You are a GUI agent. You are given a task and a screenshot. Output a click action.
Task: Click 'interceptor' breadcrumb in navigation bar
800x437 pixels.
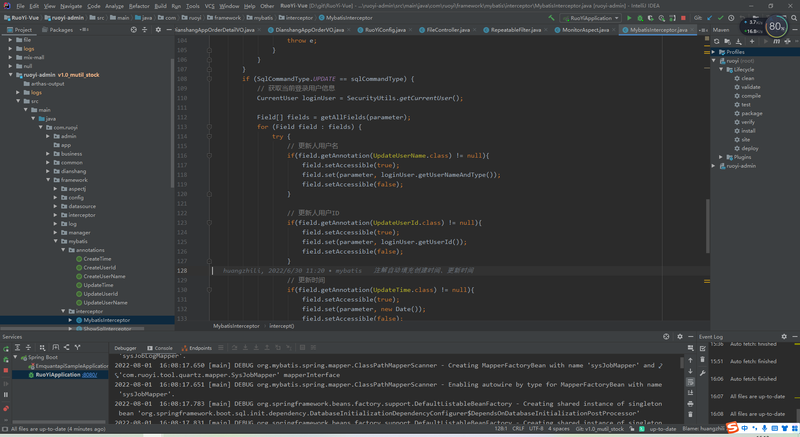click(296, 18)
